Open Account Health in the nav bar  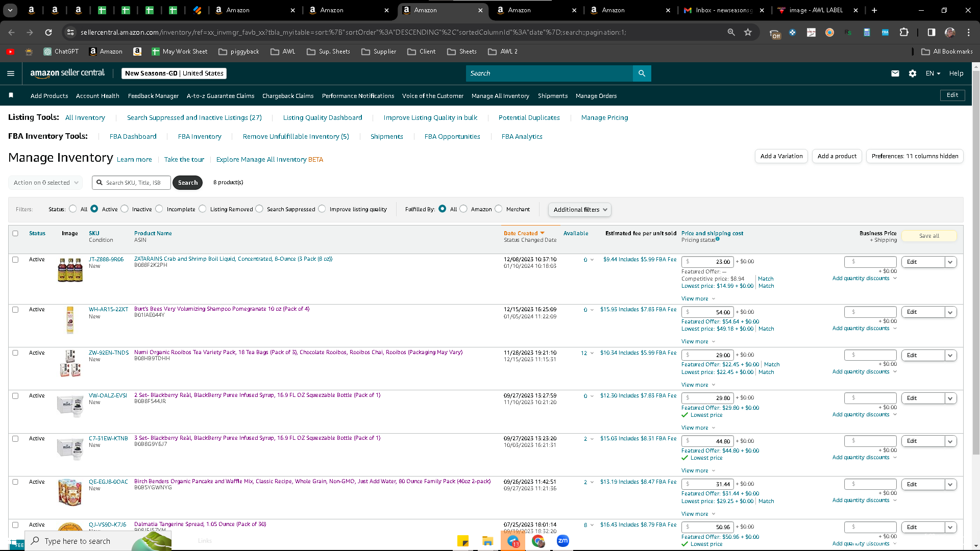pos(97,96)
